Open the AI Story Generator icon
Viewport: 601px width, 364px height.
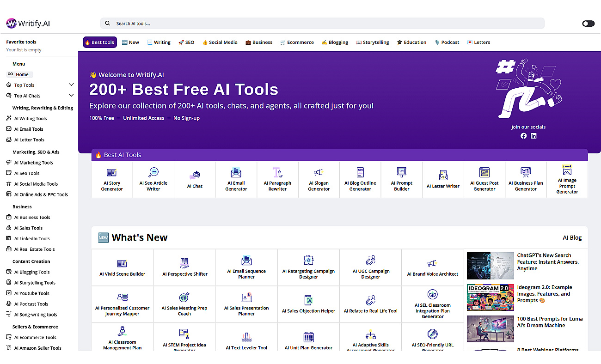pyautogui.click(x=112, y=173)
